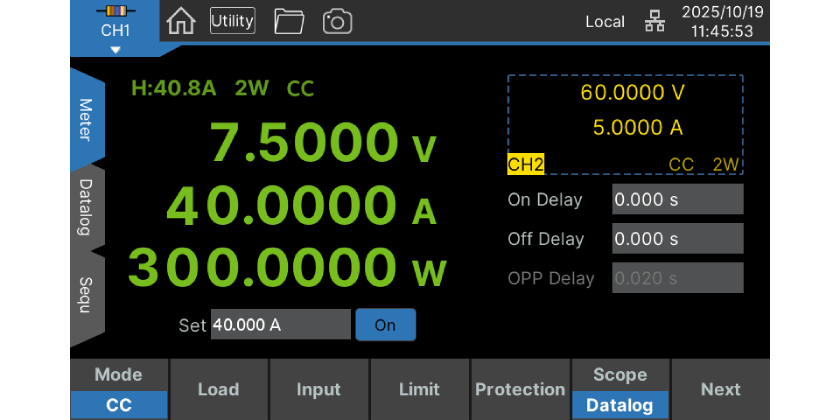The image size is (840, 420).
Task: Click the network LAN status icon
Action: click(x=654, y=22)
